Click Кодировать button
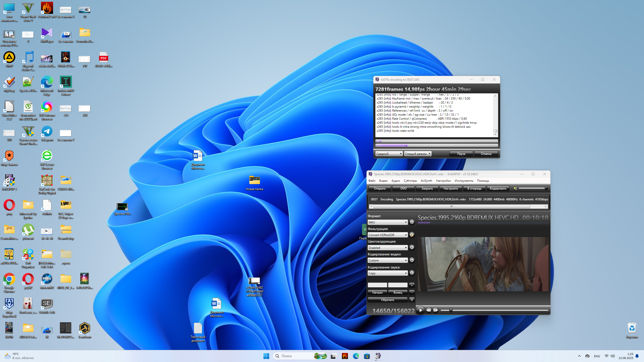The height and width of the screenshot is (362, 644). (498, 188)
